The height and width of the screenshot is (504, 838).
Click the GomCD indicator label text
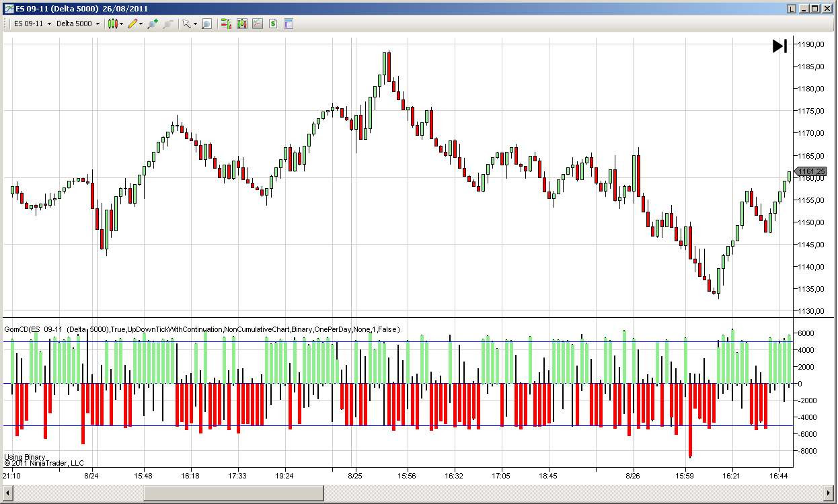tap(202, 329)
